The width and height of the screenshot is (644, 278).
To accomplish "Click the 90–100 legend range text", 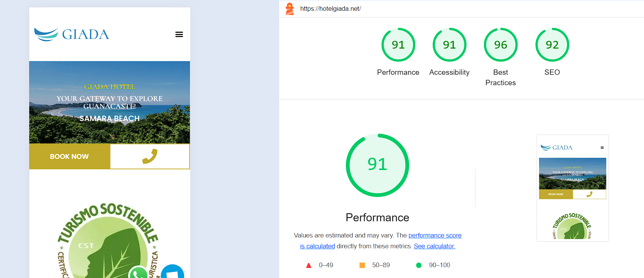I will [440, 265].
